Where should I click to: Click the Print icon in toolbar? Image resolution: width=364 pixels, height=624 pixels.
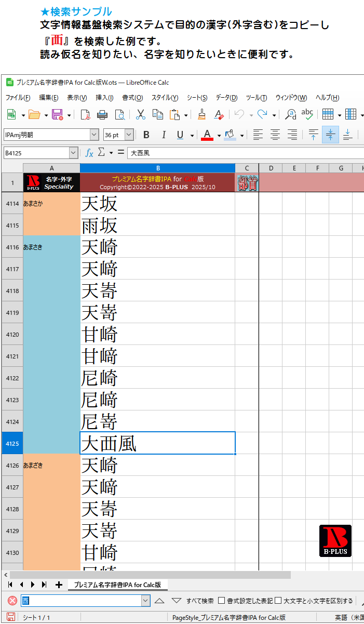point(102,115)
